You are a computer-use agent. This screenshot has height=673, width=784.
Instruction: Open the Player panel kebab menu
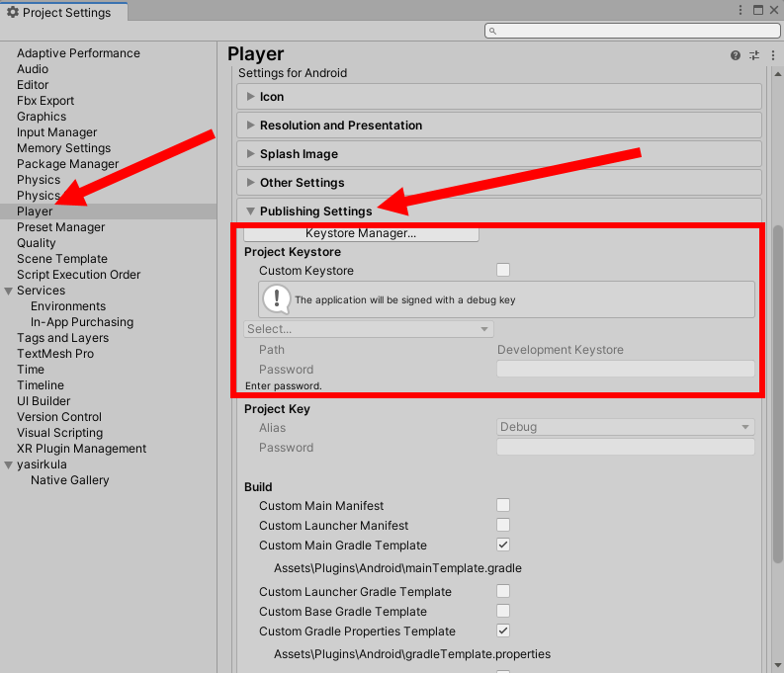pos(773,55)
